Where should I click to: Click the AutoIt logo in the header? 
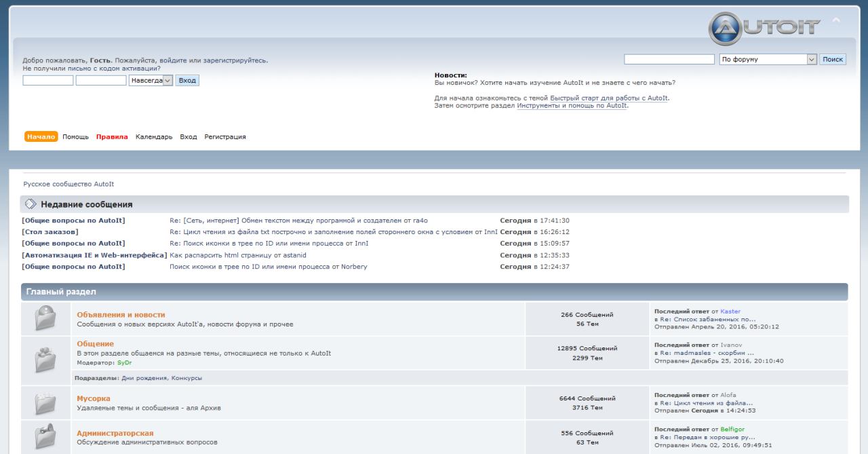(765, 28)
